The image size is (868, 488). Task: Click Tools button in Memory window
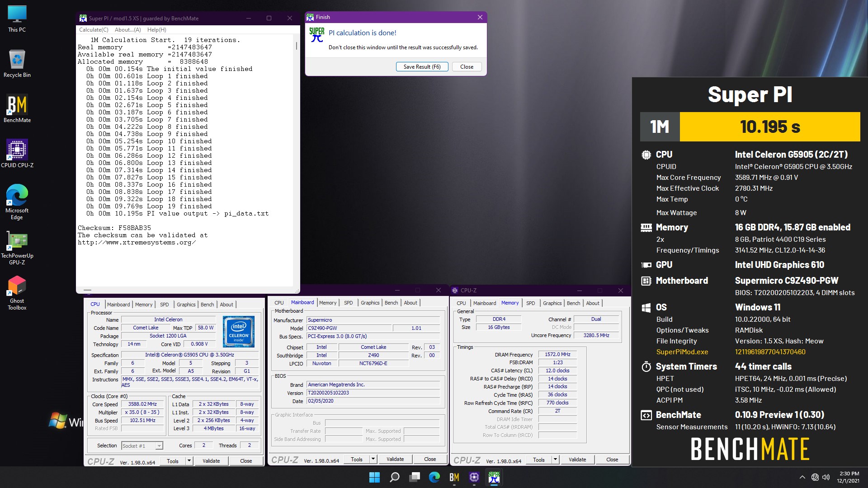539,460
